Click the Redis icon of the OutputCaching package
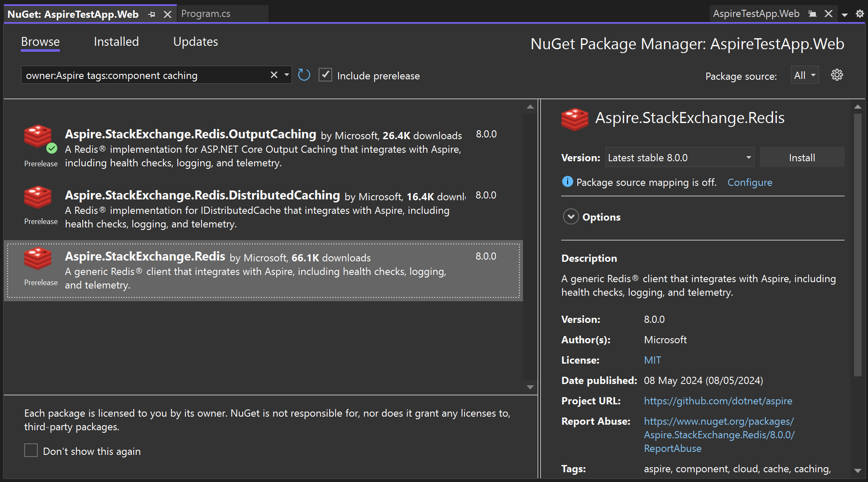Image resolution: width=868 pixels, height=482 pixels. (38, 136)
